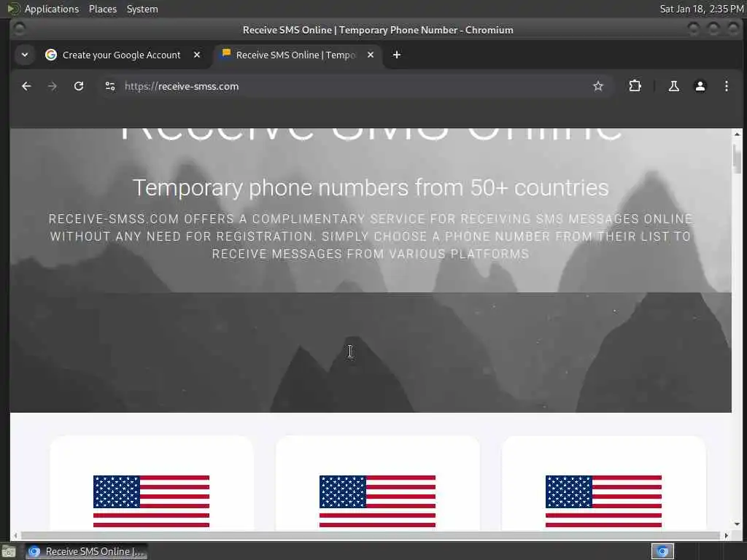Bookmark this page with the star icon

598,86
